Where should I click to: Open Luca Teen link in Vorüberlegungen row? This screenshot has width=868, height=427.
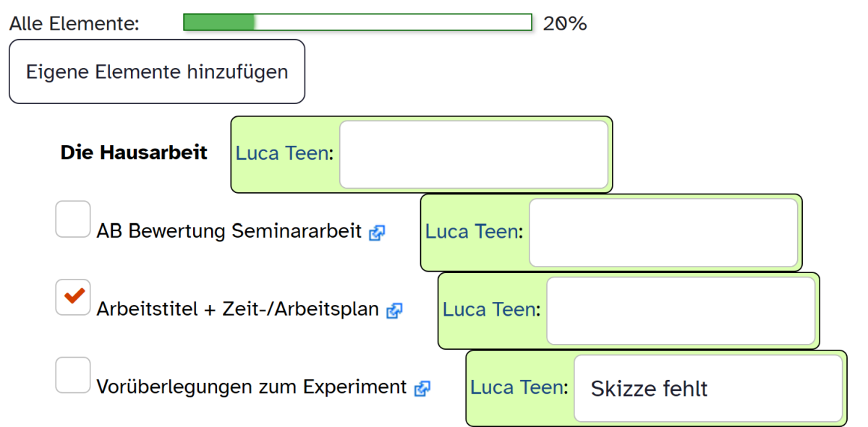click(x=516, y=388)
